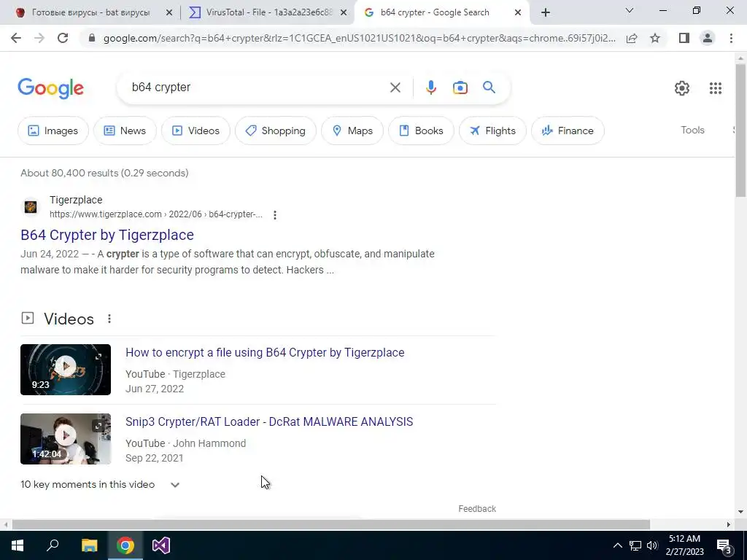Expand 10 key moments in this video

click(x=175, y=485)
